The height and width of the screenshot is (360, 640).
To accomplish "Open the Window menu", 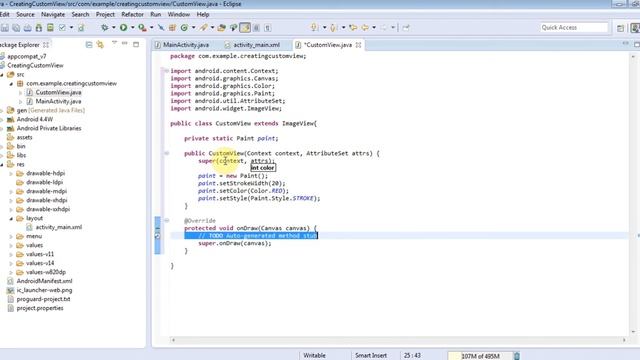I will tap(179, 14).
